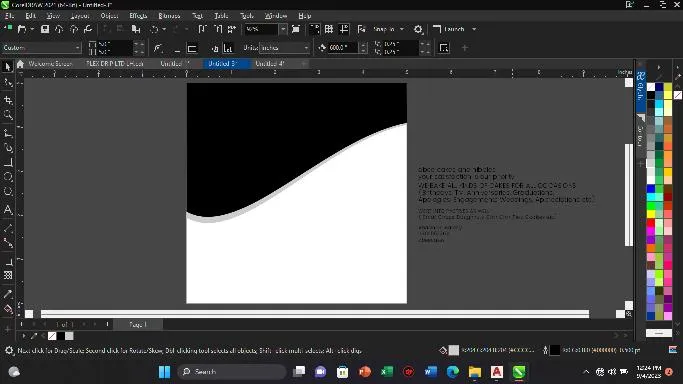Open the Edit menu

pyautogui.click(x=30, y=16)
